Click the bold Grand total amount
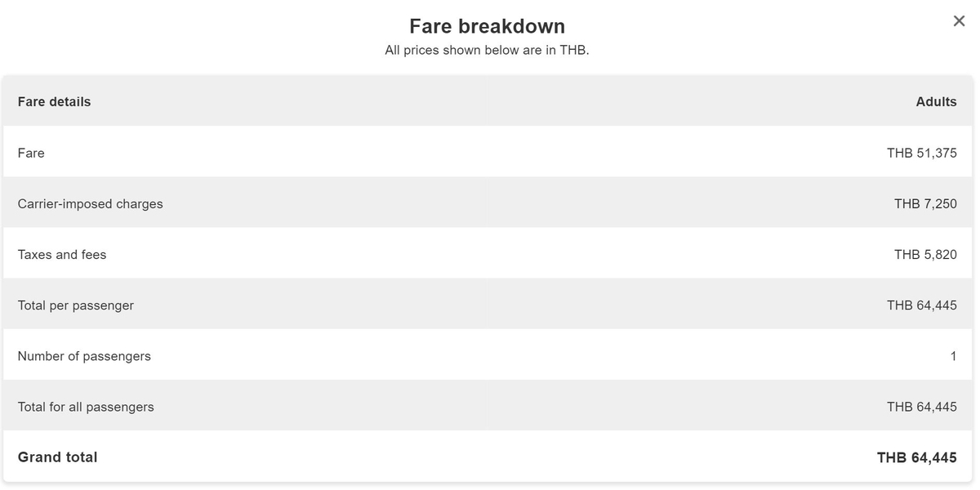980x490 pixels. coord(916,458)
